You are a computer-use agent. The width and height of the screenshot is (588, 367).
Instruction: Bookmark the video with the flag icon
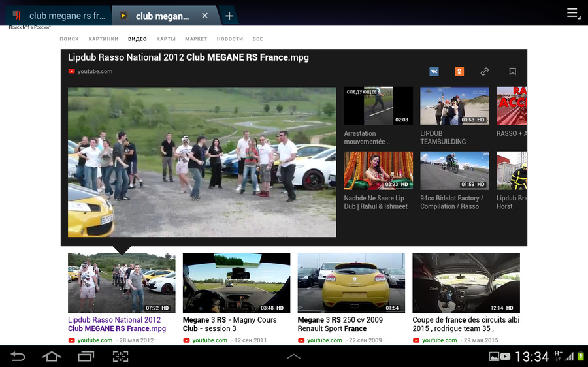(x=513, y=72)
